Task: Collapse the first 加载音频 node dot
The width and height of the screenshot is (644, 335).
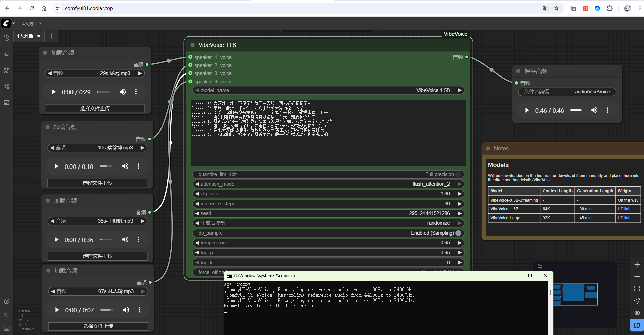Action: [x=45, y=53]
